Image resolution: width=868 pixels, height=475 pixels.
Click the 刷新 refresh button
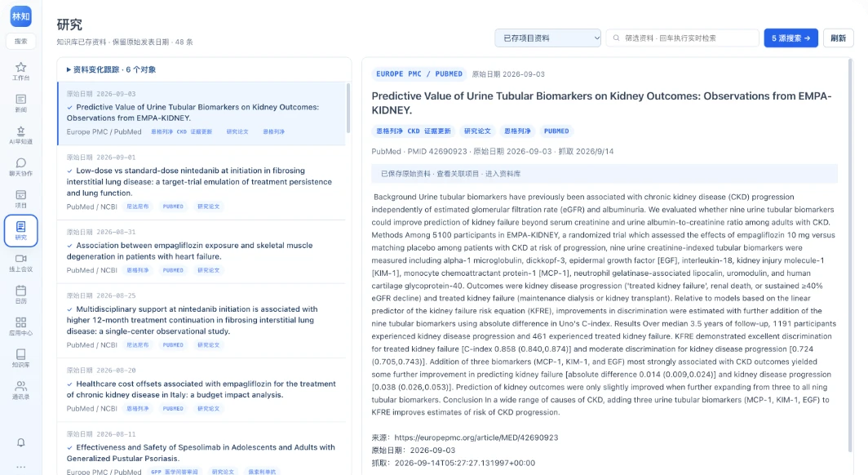[x=838, y=38]
